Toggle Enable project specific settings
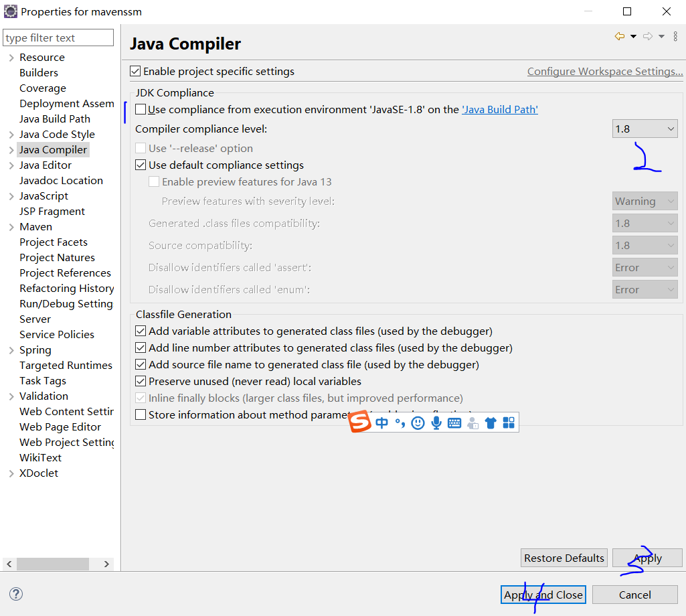 (x=135, y=72)
